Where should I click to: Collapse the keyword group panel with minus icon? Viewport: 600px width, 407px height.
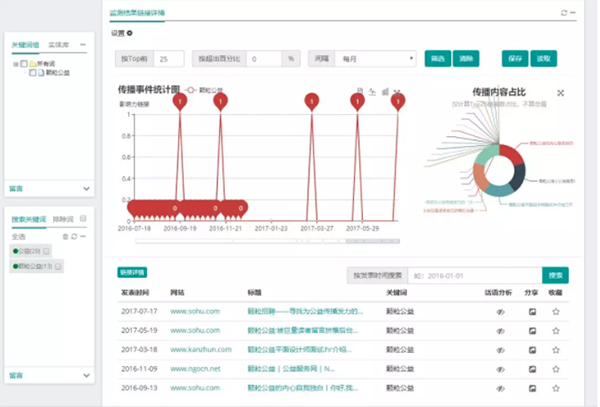tap(83, 44)
